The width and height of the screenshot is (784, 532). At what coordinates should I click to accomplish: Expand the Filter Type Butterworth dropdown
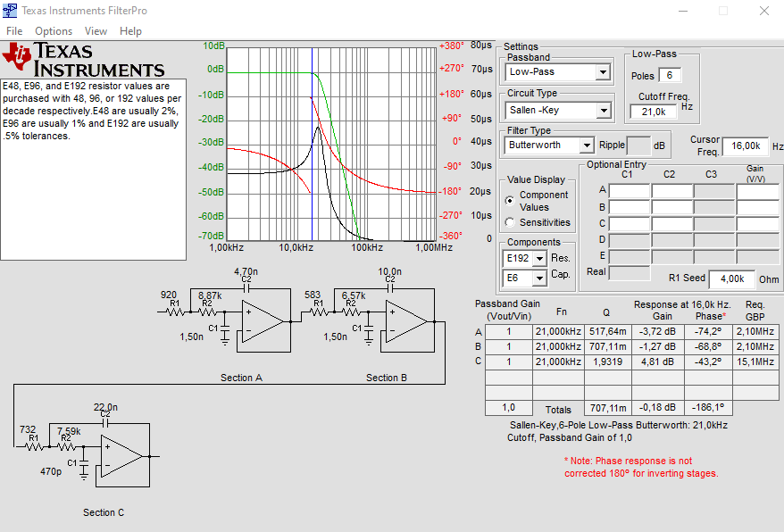pyautogui.click(x=587, y=145)
